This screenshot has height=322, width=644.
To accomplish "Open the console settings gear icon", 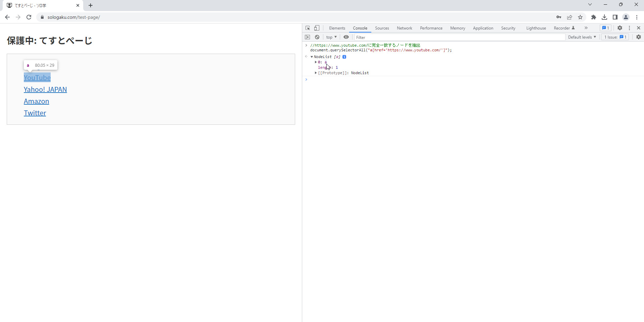I will [639, 37].
